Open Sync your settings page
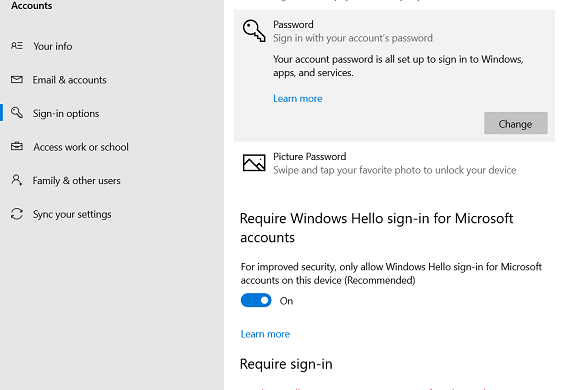Image resolution: width=570 pixels, height=390 pixels. click(72, 214)
